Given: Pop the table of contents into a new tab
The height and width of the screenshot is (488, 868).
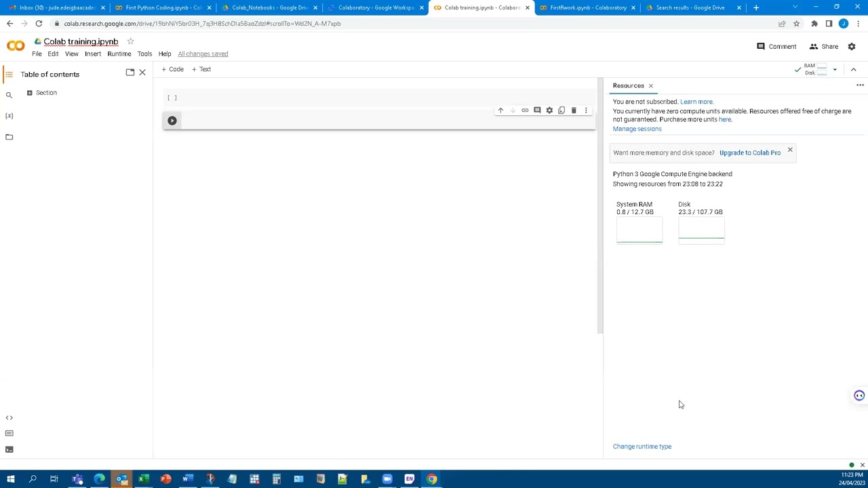Looking at the screenshot, I should (x=130, y=72).
